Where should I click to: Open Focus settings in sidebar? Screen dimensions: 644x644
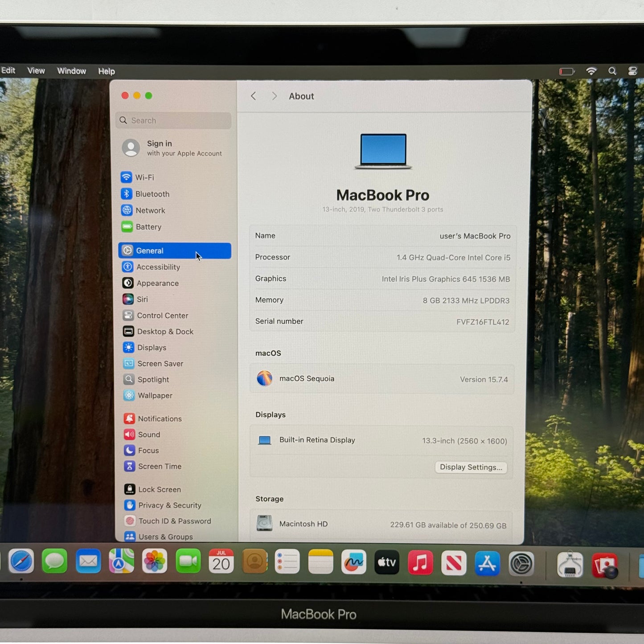[174, 450]
